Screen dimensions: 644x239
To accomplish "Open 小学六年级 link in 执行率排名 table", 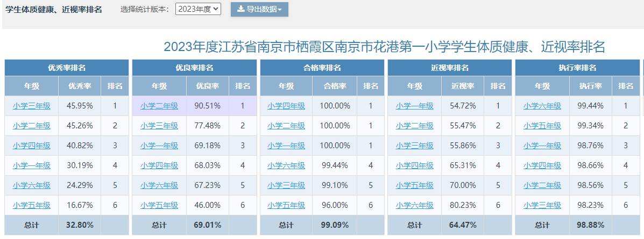I will pyautogui.click(x=542, y=106).
